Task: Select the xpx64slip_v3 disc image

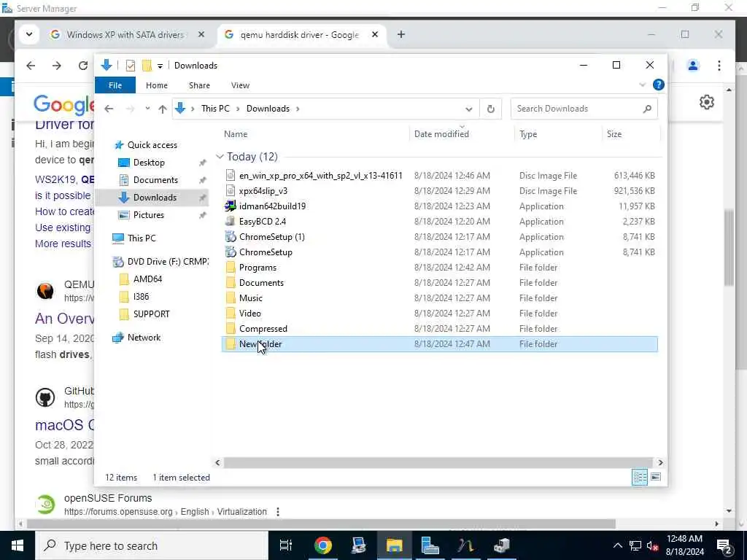Action: point(263,191)
